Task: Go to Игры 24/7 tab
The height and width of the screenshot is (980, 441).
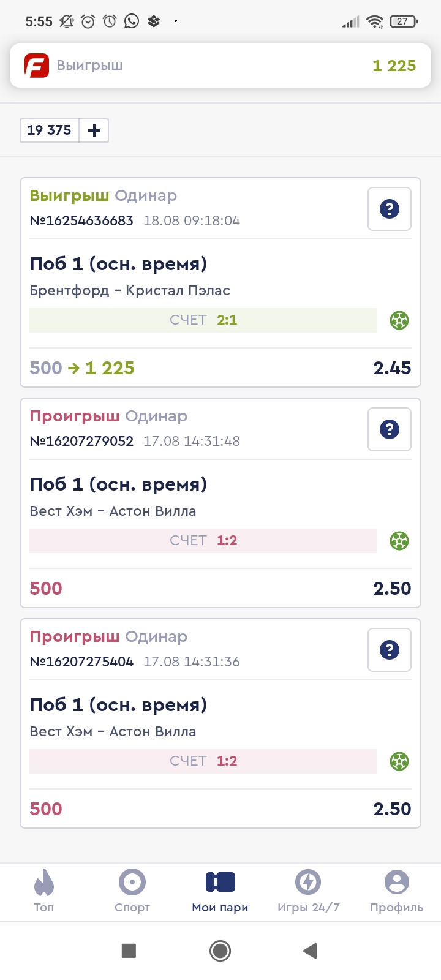Action: coord(309,891)
